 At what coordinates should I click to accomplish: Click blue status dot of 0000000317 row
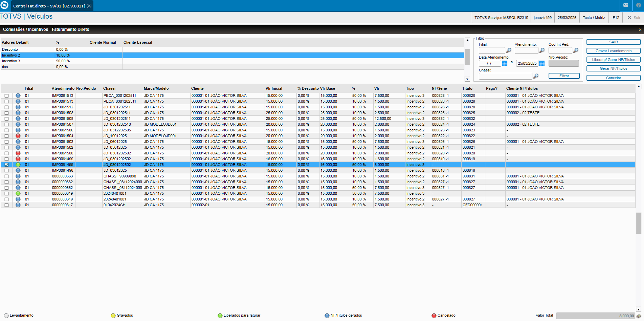(18, 205)
